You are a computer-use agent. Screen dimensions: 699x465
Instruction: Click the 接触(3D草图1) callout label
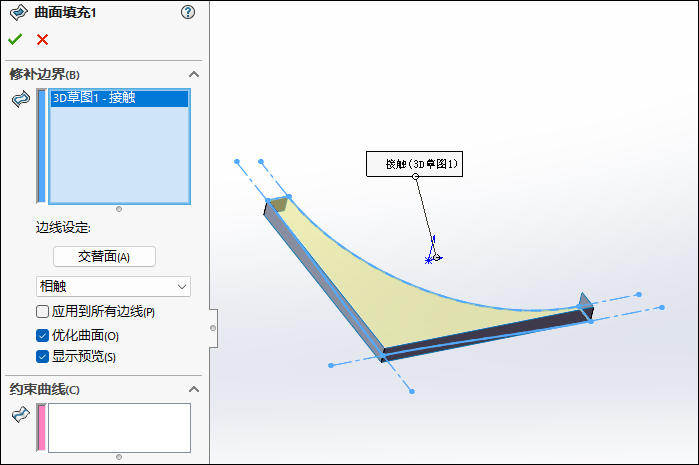[x=415, y=164]
